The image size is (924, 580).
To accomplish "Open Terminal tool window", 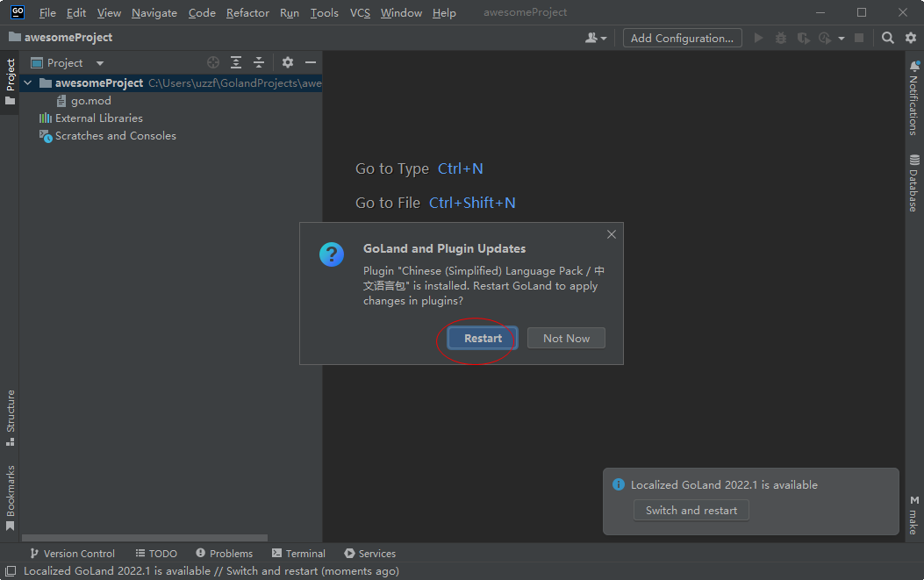I will tap(298, 554).
